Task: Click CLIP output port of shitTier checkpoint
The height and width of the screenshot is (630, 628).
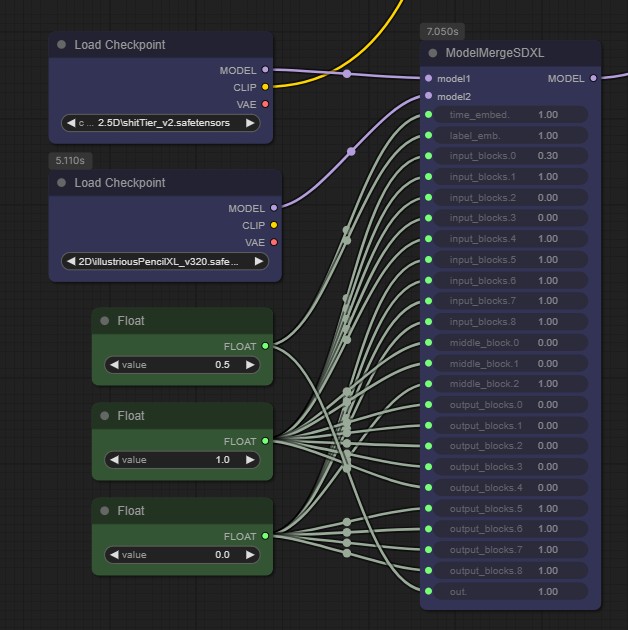Action: point(265,87)
